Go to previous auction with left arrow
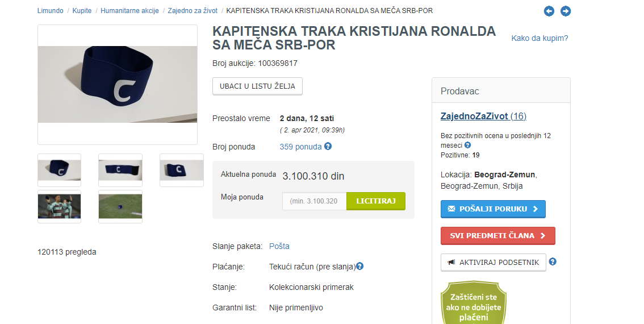 point(549,11)
